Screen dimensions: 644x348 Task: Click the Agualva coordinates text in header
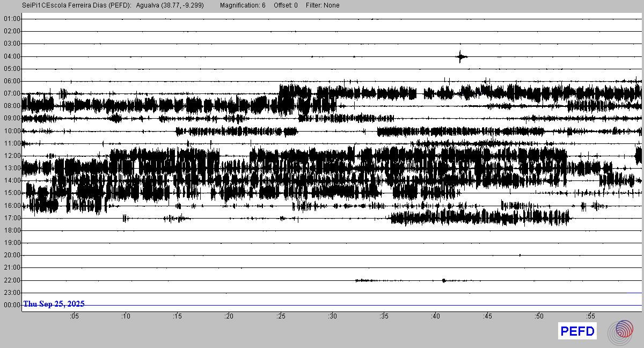pos(170,5)
